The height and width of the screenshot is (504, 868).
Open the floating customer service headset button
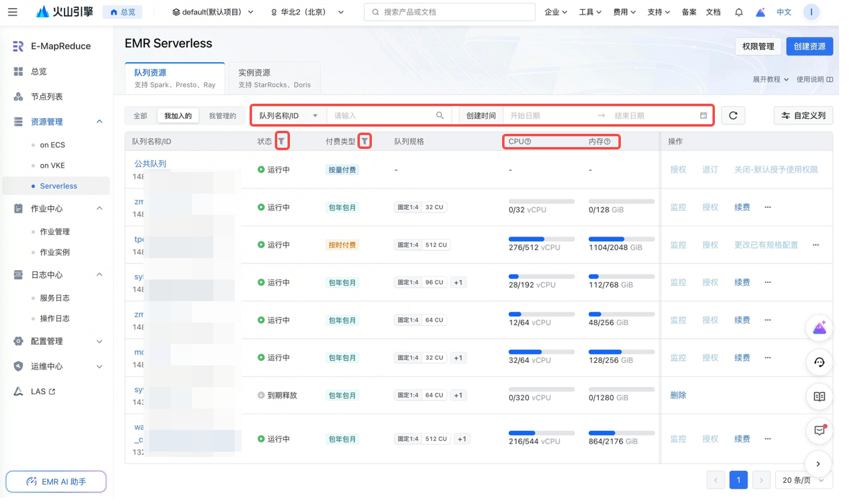tap(819, 362)
